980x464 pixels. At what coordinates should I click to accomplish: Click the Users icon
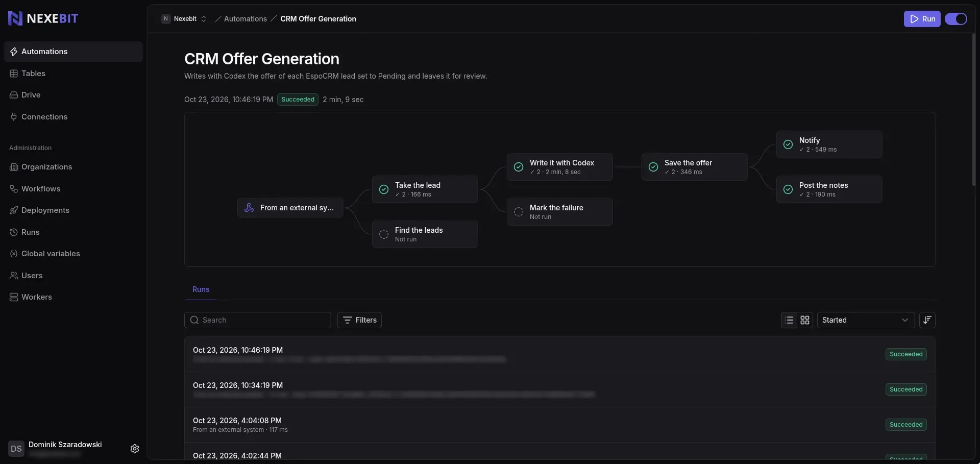(14, 276)
